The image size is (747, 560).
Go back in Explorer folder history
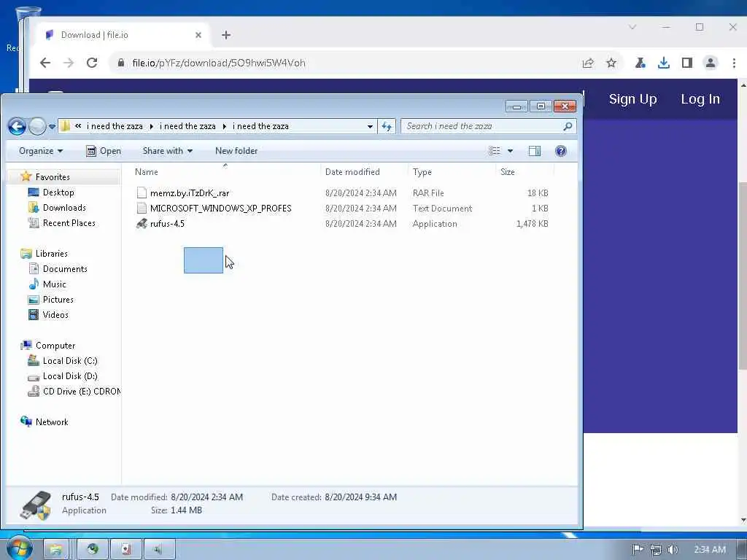coord(18,126)
